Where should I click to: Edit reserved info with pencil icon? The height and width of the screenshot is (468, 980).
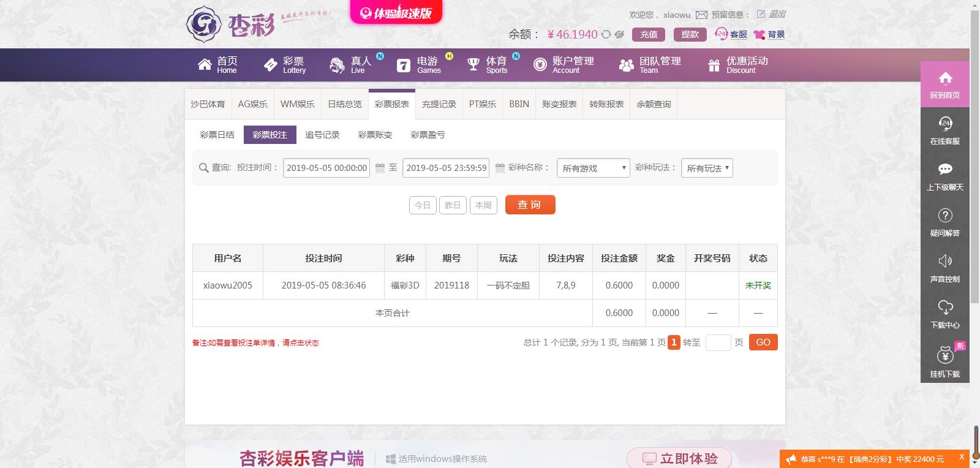tap(761, 14)
